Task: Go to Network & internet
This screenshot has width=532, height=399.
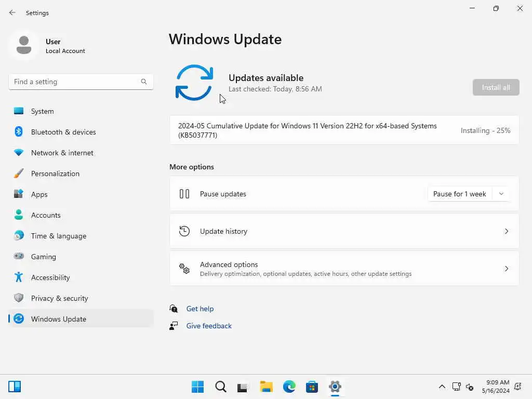Action: tap(81, 153)
